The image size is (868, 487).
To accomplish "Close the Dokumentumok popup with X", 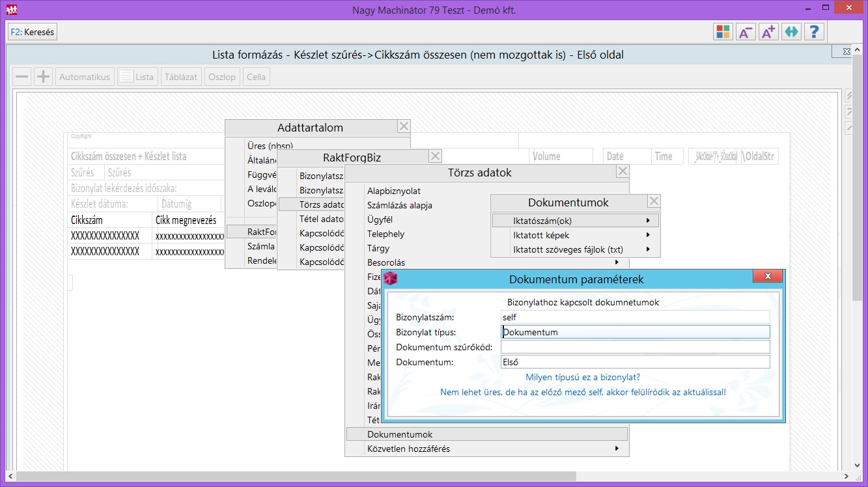I will coord(654,202).
